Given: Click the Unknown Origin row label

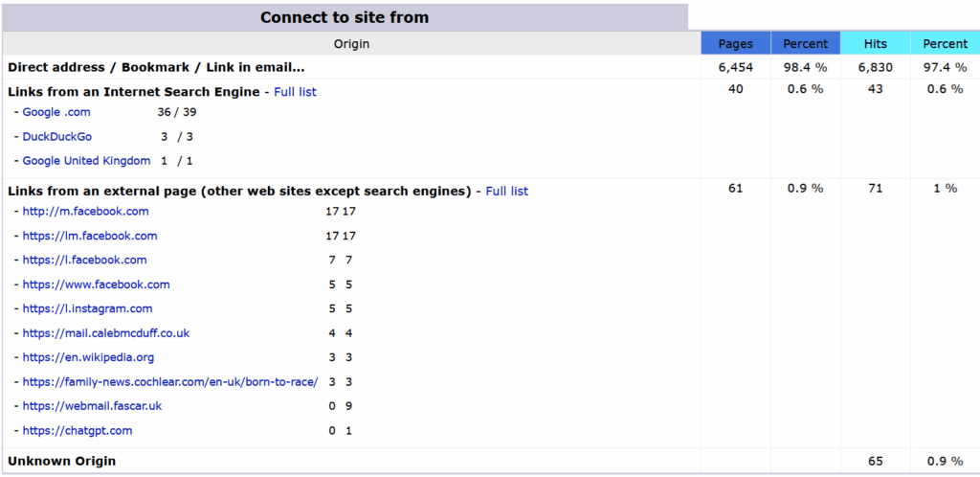Looking at the screenshot, I should 62,462.
